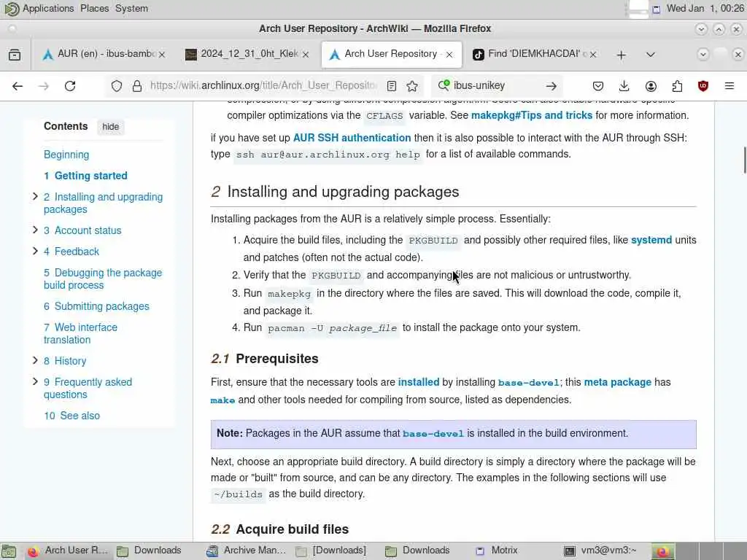
Task: Open the MATE logo icon in top panel
Action: (x=11, y=9)
